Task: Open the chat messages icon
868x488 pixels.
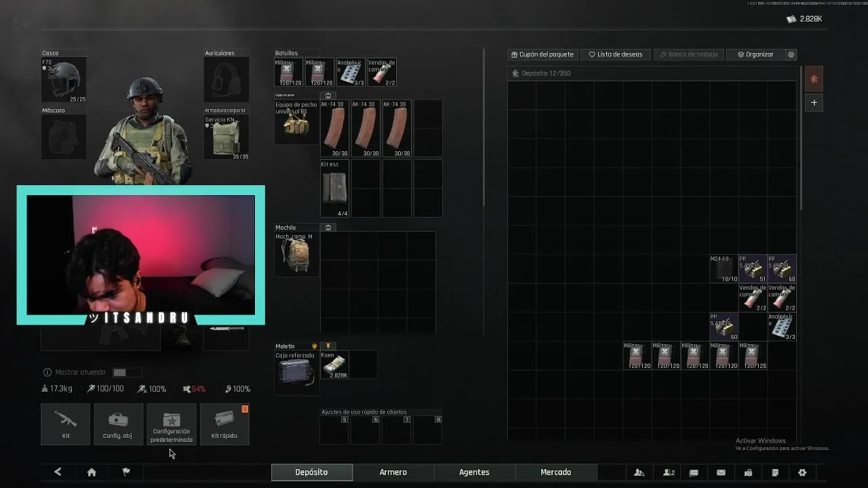Action: [x=694, y=472]
